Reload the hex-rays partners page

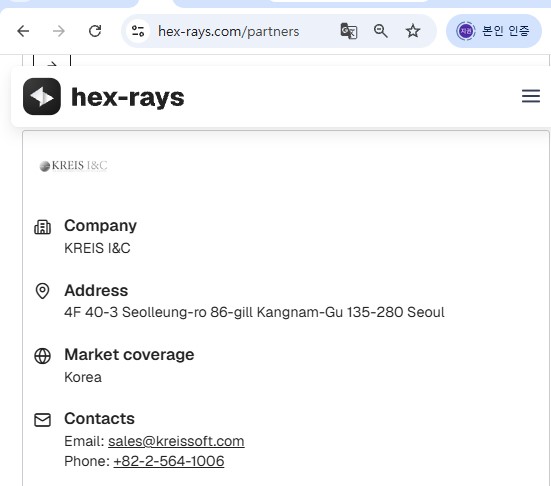point(95,31)
